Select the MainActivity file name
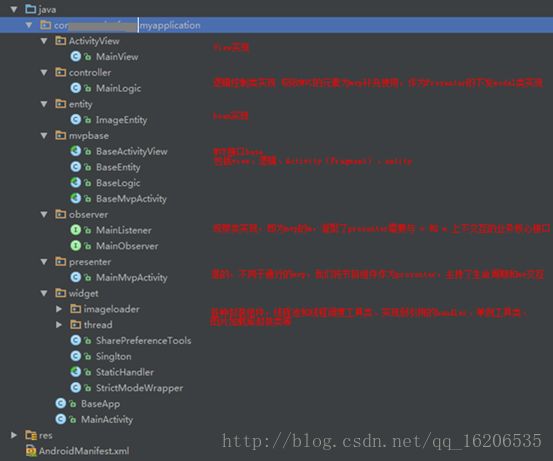553x461 pixels. (x=107, y=420)
